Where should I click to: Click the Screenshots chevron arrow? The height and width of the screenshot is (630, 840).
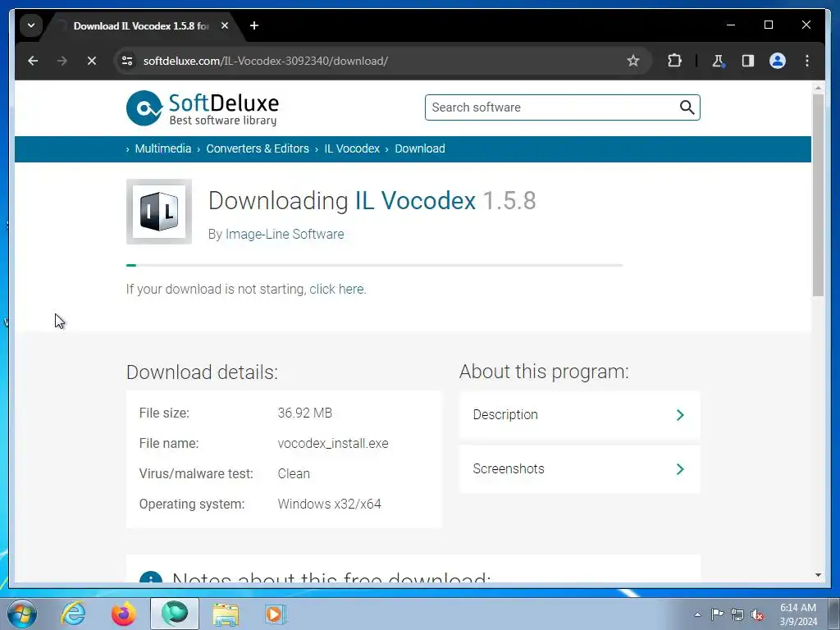(x=680, y=469)
